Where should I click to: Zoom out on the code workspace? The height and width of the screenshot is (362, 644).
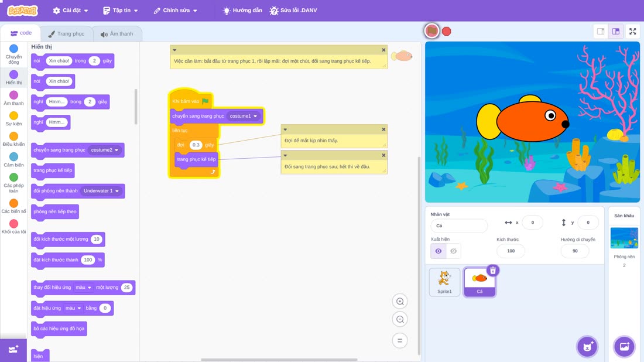tap(400, 319)
